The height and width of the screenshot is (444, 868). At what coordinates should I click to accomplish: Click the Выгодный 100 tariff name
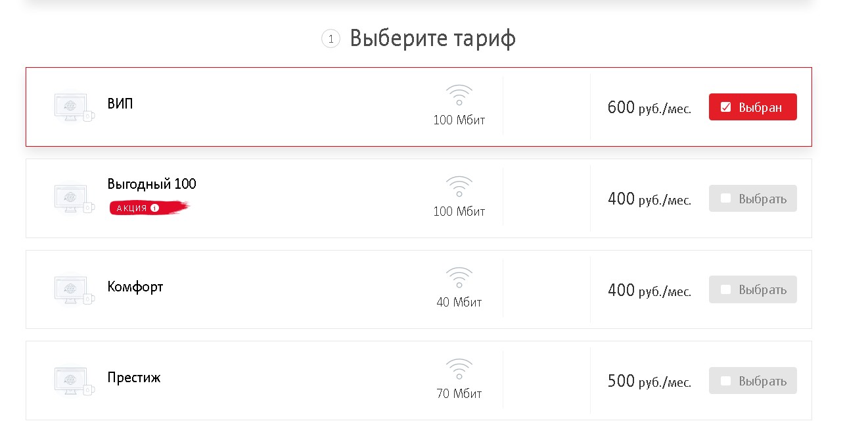[x=152, y=184]
